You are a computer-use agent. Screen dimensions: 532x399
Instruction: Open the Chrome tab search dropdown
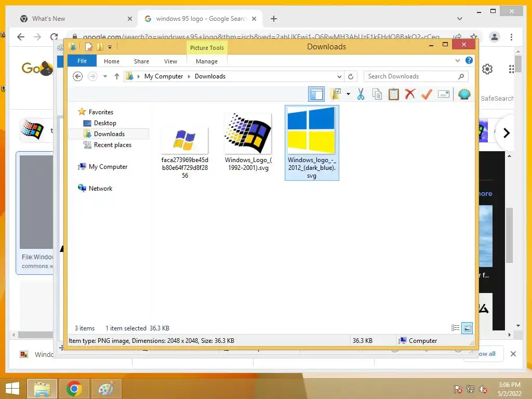(460, 19)
